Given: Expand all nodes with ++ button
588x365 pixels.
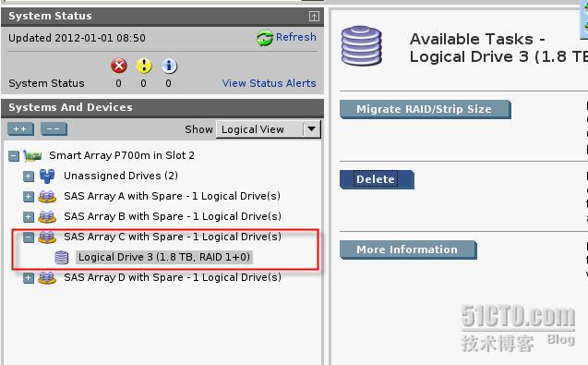Looking at the screenshot, I should (20, 129).
